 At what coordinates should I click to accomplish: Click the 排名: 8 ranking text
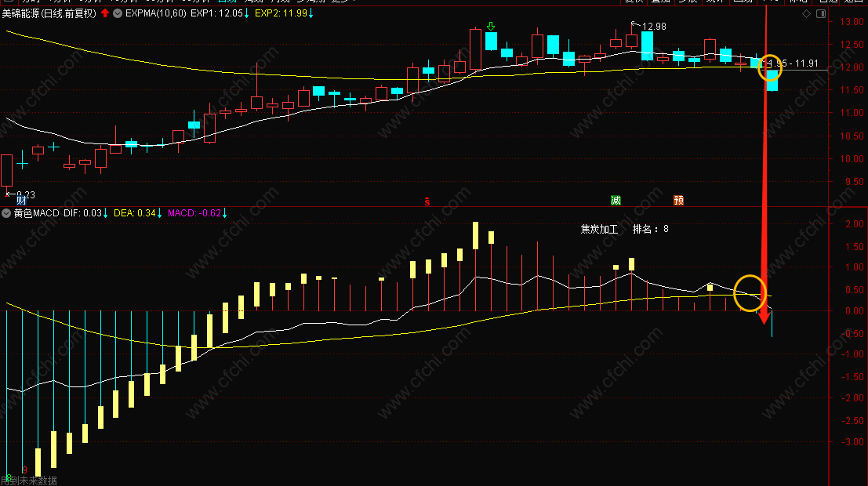pos(651,229)
